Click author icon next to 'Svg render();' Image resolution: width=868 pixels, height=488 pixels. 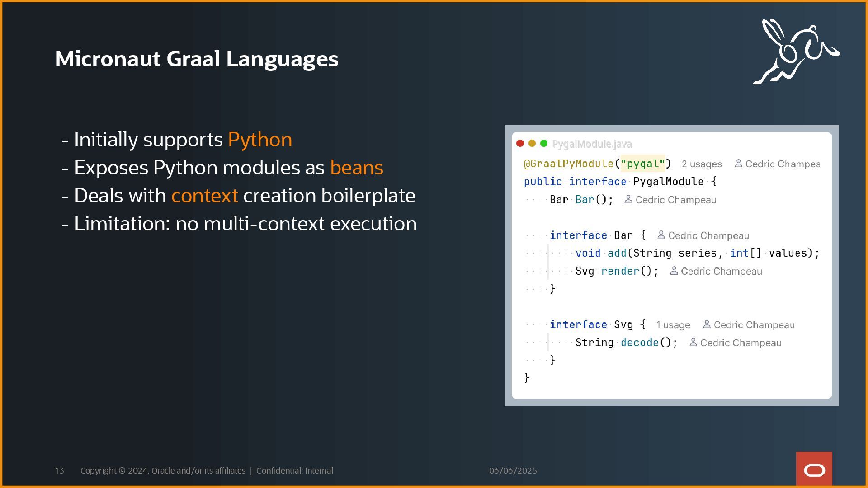(674, 271)
